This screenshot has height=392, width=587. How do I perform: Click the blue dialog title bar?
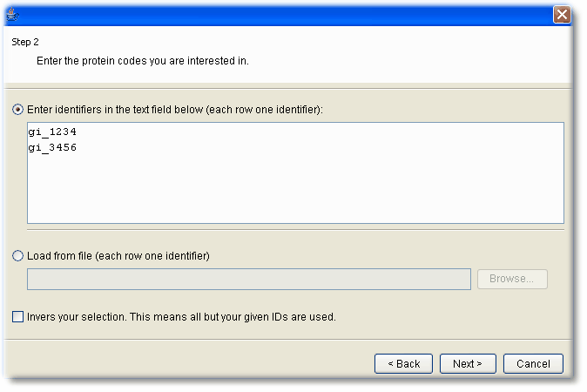[x=285, y=15]
